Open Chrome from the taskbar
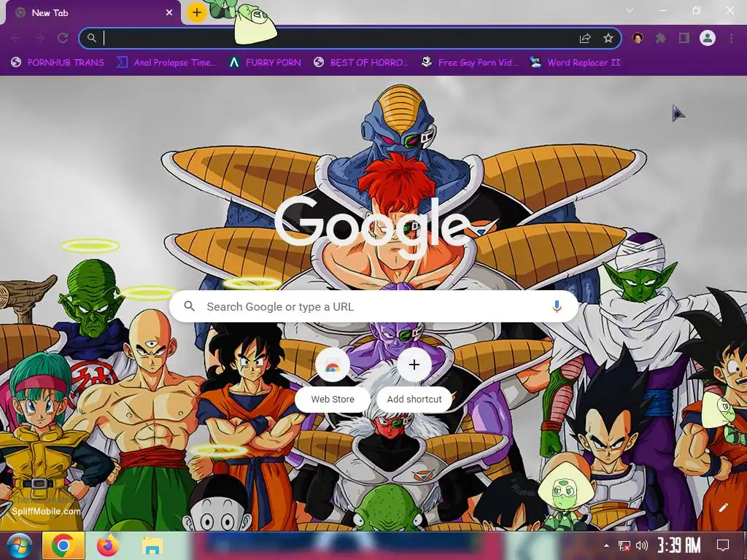The image size is (747, 560). (63, 545)
